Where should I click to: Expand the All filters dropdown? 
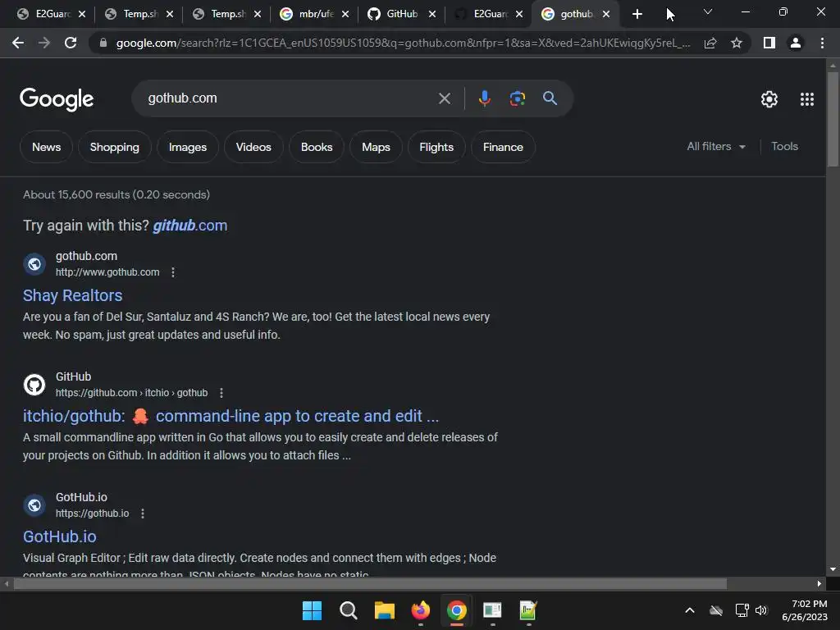(716, 146)
